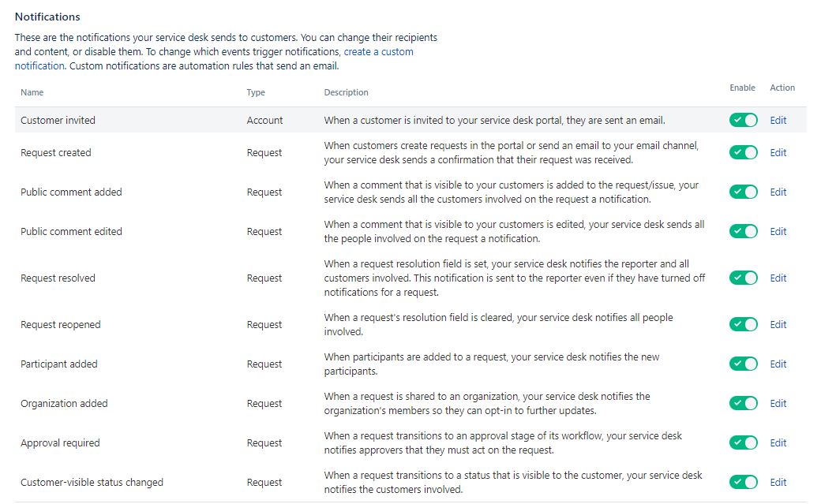This screenshot has width=821, height=504.
Task: Click the Type column header
Action: pos(256,92)
